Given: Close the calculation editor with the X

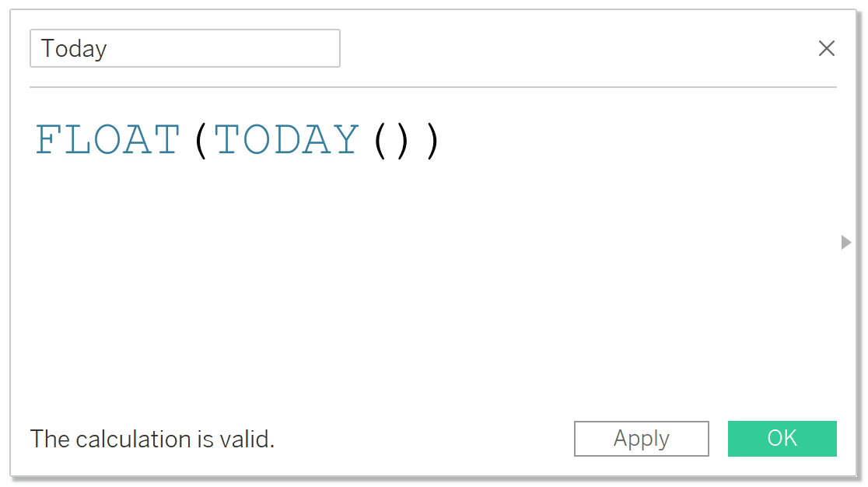Looking at the screenshot, I should [x=827, y=48].
